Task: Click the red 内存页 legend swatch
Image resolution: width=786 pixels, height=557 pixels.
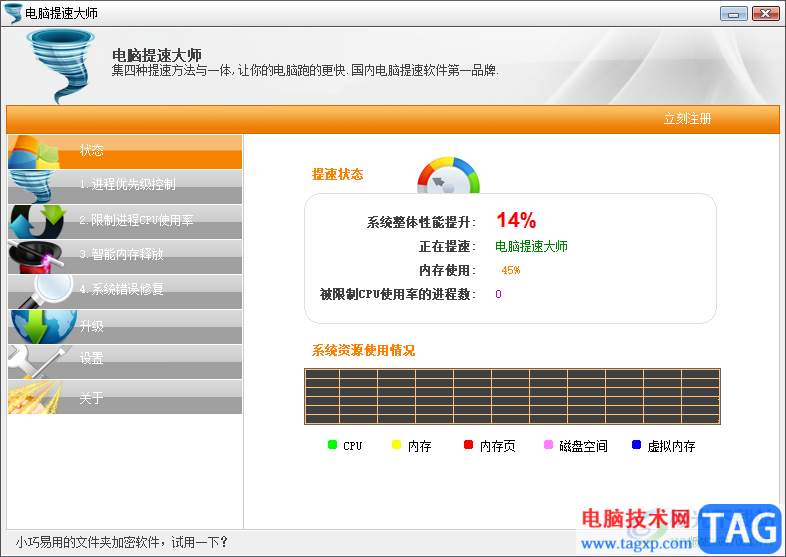Action: pos(468,445)
